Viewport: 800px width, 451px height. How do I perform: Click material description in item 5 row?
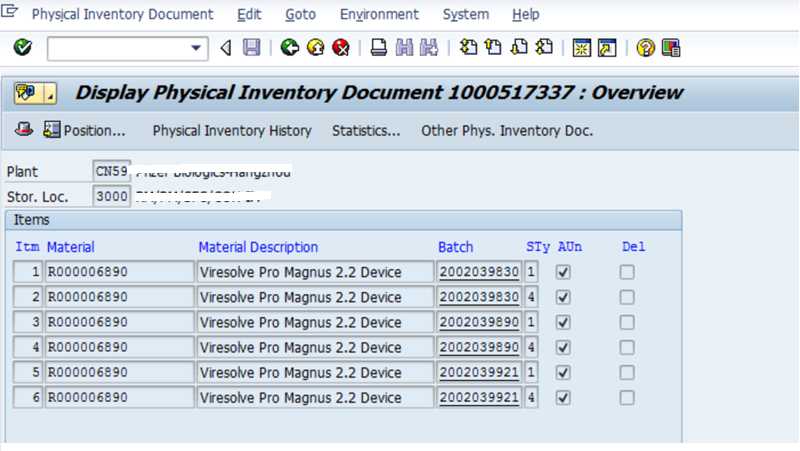(x=315, y=372)
